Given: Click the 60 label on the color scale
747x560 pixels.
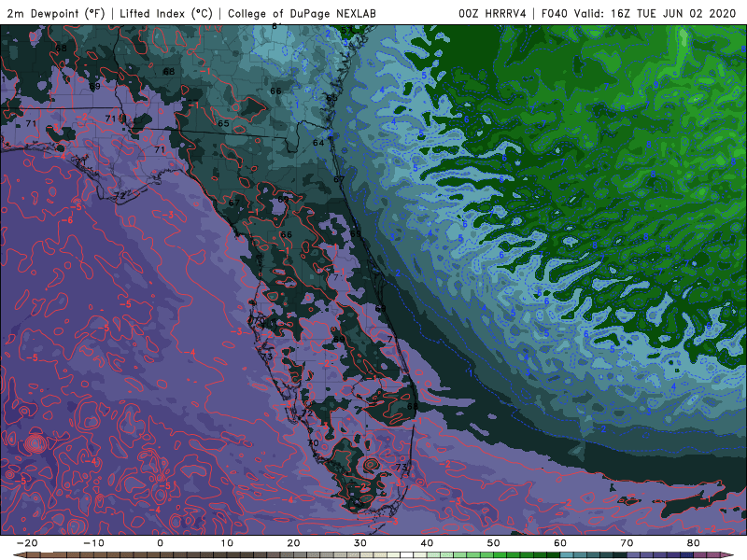Looking at the screenshot, I should tap(560, 543).
